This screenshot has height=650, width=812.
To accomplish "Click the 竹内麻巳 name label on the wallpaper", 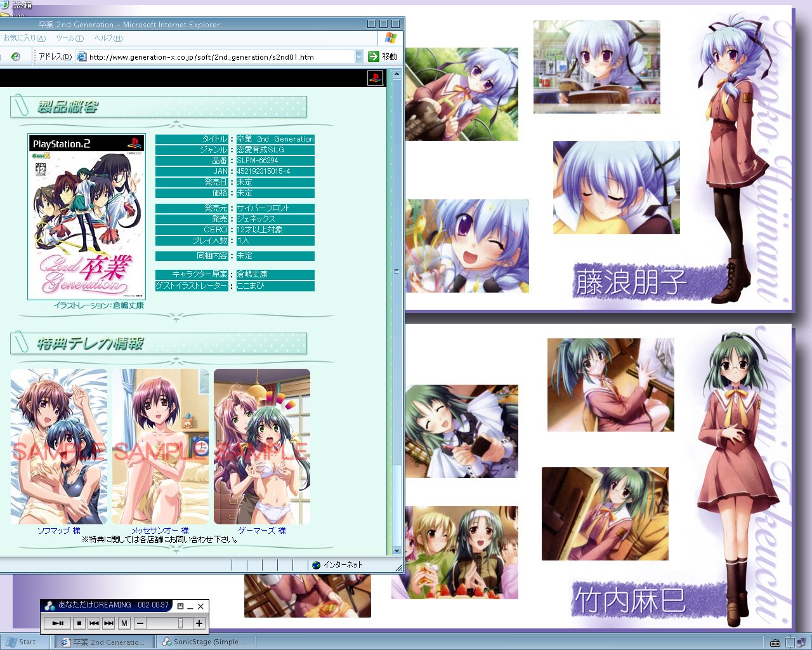I will [x=629, y=600].
